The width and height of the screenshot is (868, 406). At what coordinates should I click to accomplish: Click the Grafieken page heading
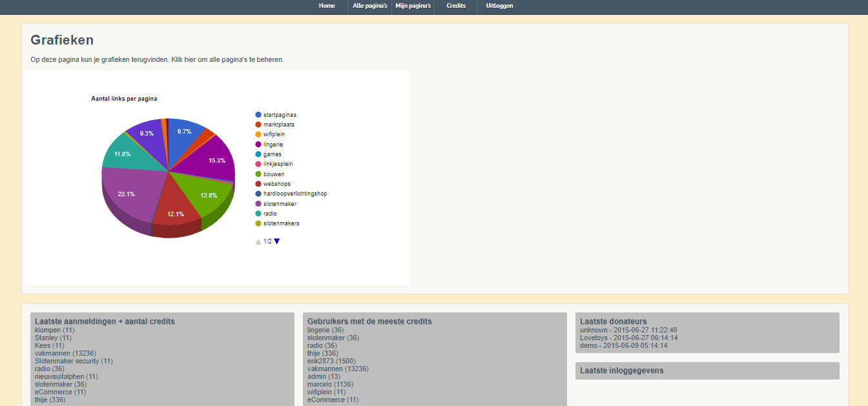(x=62, y=40)
